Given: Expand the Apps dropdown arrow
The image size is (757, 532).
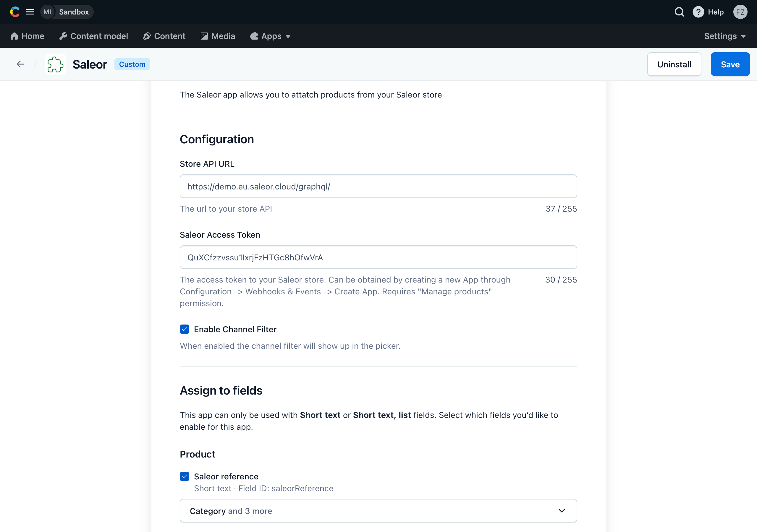Looking at the screenshot, I should click(288, 37).
